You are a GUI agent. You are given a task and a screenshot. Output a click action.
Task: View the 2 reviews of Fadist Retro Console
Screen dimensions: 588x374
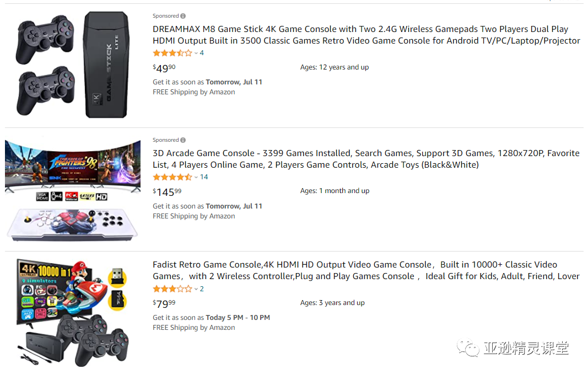pyautogui.click(x=202, y=288)
